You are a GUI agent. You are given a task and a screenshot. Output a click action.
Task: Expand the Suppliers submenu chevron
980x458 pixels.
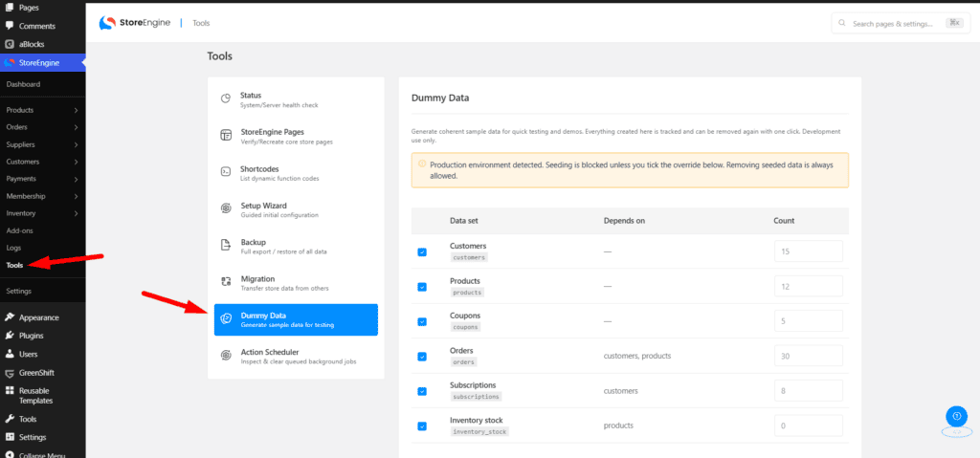pyautogui.click(x=76, y=144)
